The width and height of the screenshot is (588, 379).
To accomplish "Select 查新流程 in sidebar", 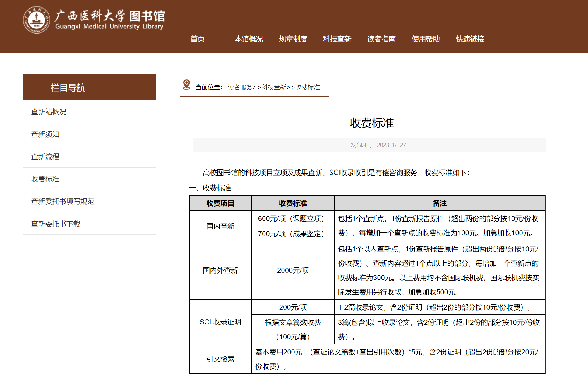I will point(89,157).
